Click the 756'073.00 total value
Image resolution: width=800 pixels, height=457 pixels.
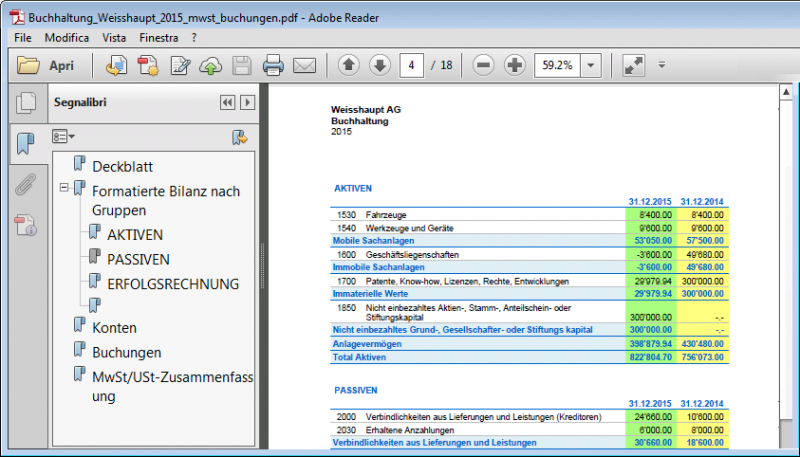point(703,357)
